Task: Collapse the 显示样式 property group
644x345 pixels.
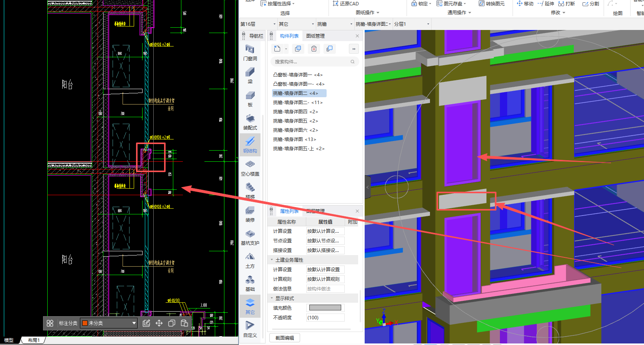Action: click(272, 298)
